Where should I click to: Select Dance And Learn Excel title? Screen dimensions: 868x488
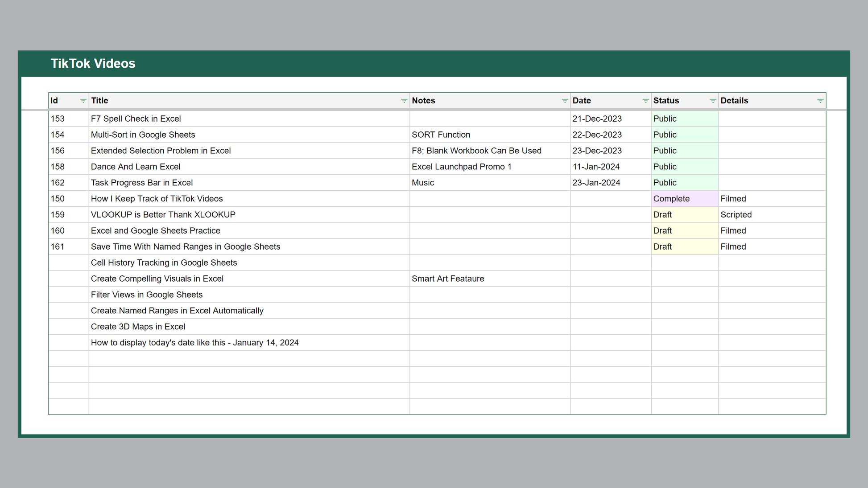point(136,167)
